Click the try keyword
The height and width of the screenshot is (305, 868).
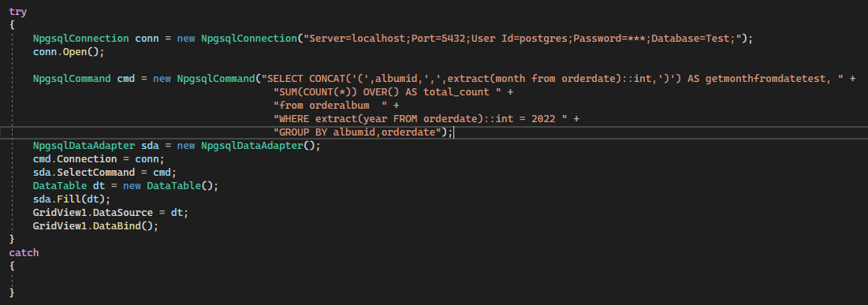click(x=17, y=12)
